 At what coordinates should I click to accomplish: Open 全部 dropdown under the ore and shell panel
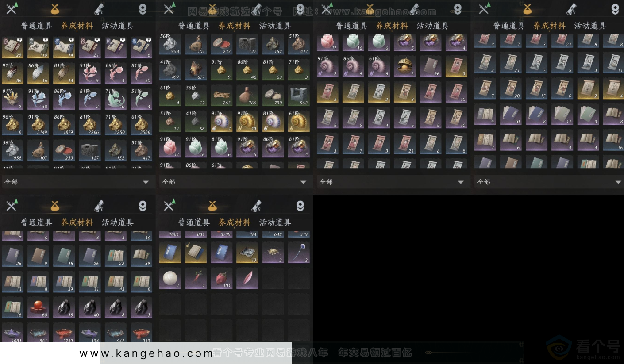pyautogui.click(x=235, y=182)
